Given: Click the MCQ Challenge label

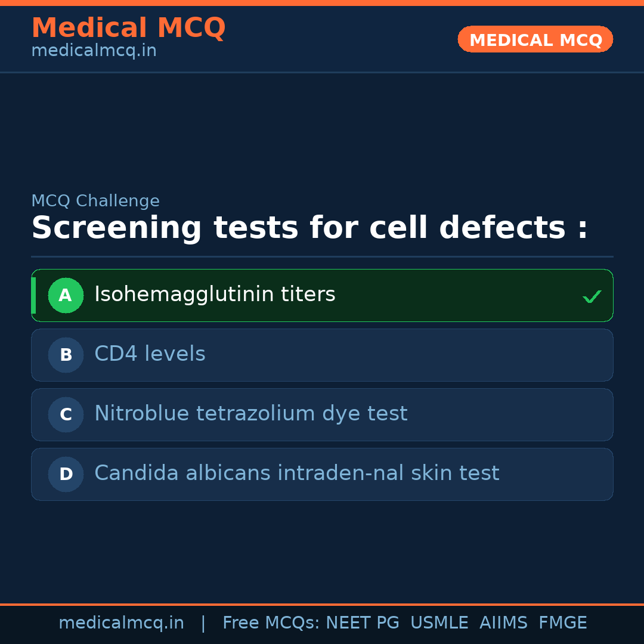Looking at the screenshot, I should coord(95,201).
